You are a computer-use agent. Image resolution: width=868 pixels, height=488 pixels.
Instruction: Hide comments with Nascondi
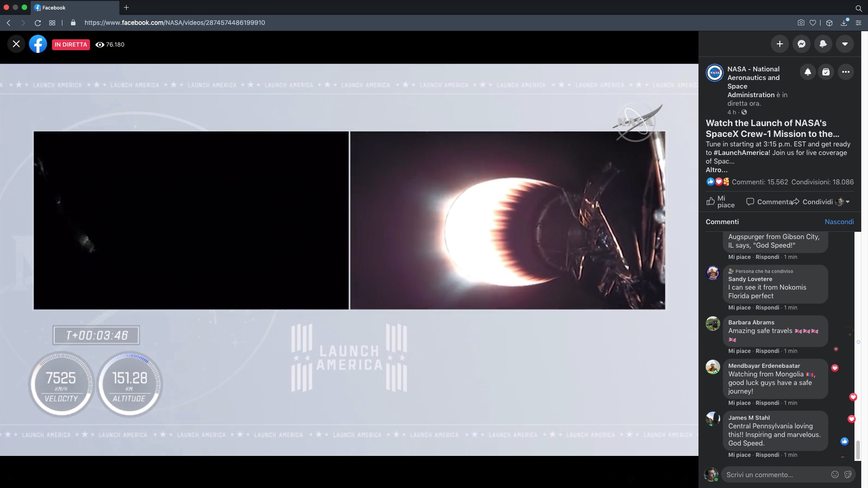coord(839,221)
